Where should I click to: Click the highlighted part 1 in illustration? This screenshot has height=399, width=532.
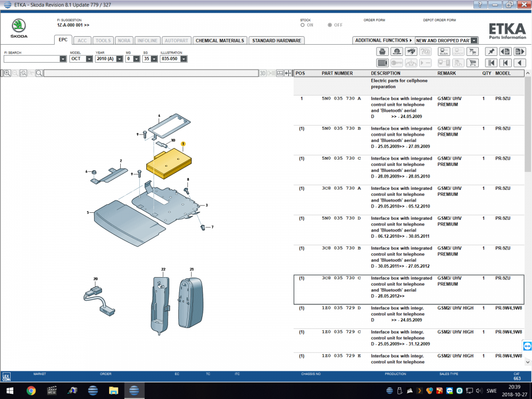tap(169, 163)
